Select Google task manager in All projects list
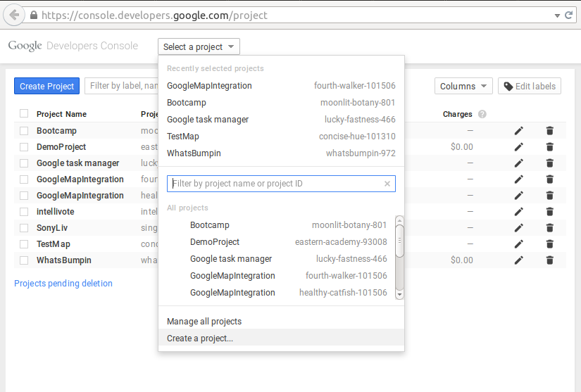581x392 pixels. point(277,259)
